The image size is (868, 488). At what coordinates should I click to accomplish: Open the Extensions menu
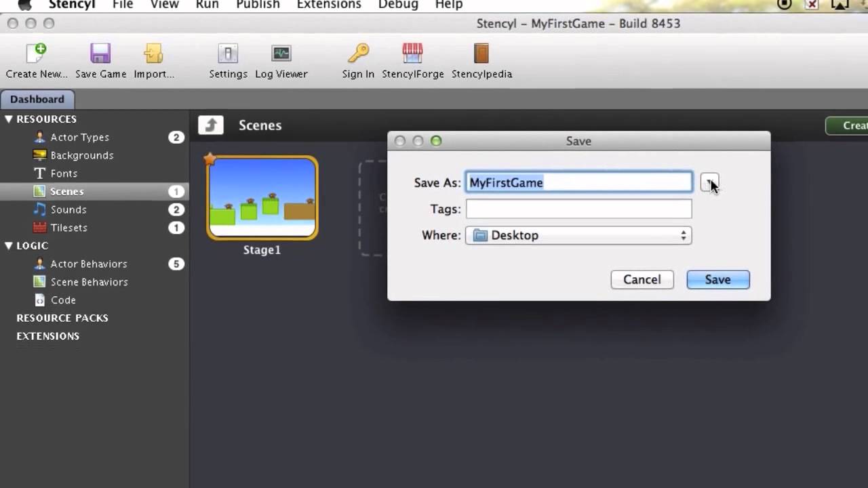point(329,5)
